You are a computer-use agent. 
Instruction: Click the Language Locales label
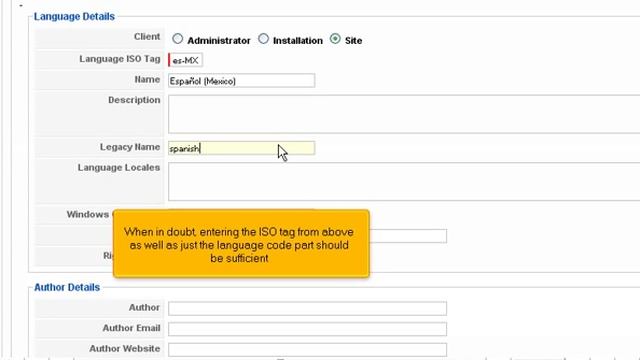[x=119, y=168]
